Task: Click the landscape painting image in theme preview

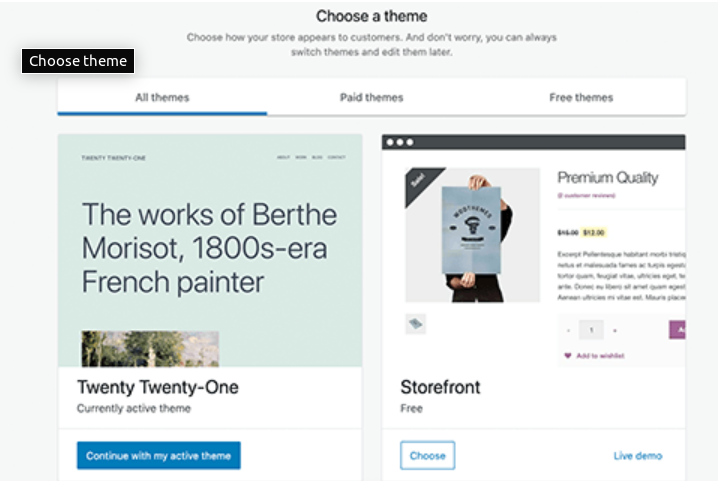Action: [x=150, y=349]
